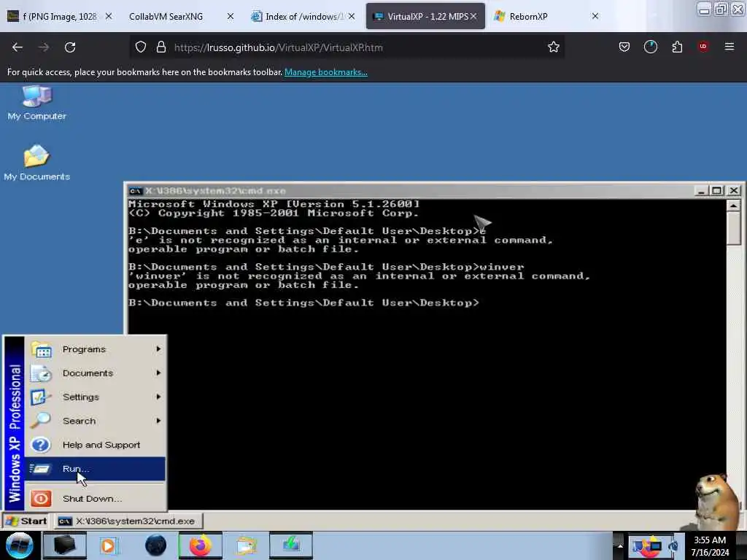The height and width of the screenshot is (560, 747).
Task: Close the CollabVM SearXNG tab
Action: (x=231, y=16)
